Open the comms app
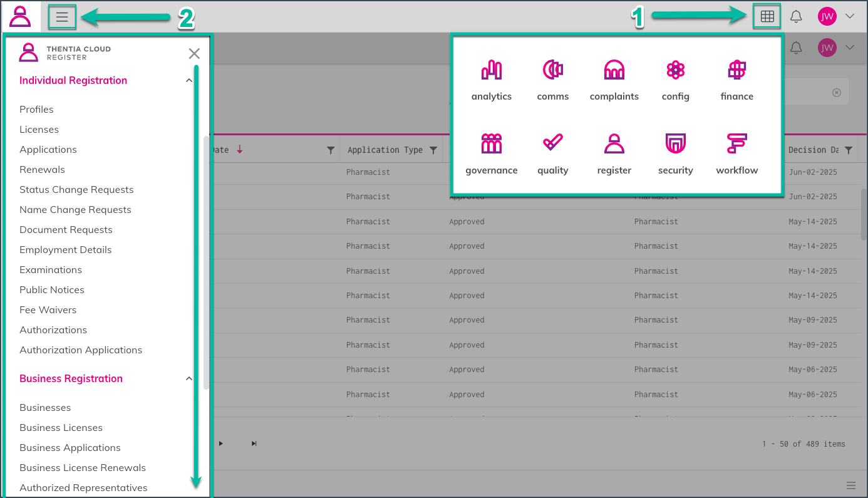The height and width of the screenshot is (498, 868). [x=552, y=80]
